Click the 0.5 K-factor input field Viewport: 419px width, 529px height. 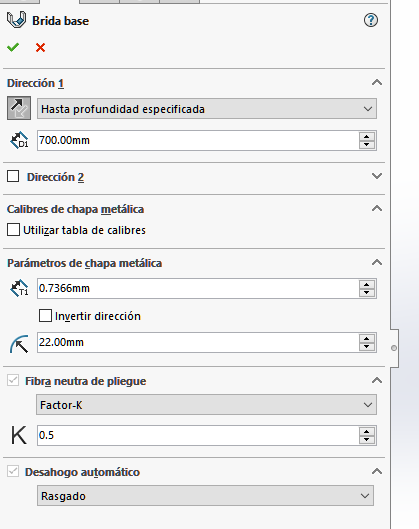pyautogui.click(x=198, y=435)
